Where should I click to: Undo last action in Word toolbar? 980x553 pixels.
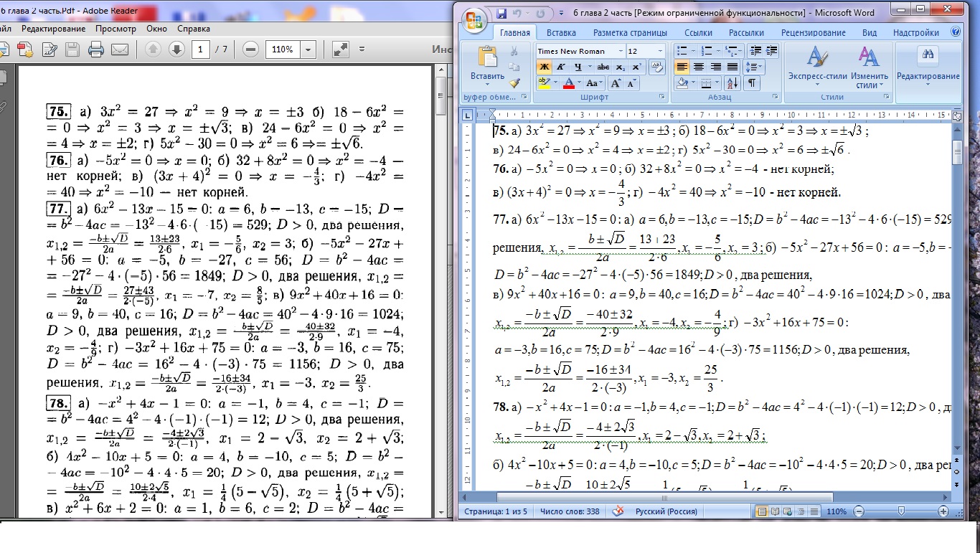point(516,13)
